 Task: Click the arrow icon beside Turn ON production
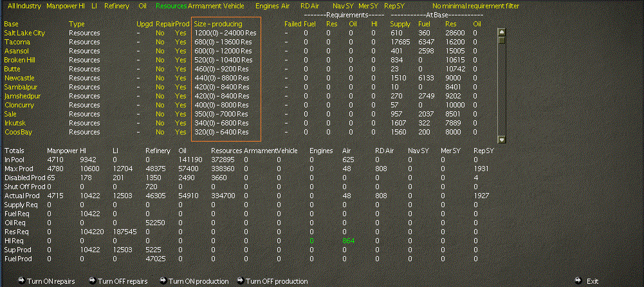163,281
